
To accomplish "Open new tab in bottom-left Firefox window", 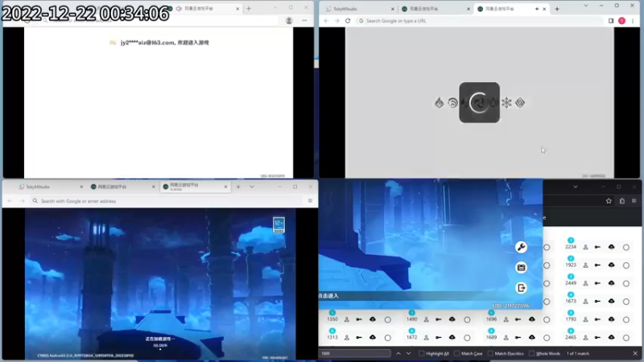I will tap(238, 187).
